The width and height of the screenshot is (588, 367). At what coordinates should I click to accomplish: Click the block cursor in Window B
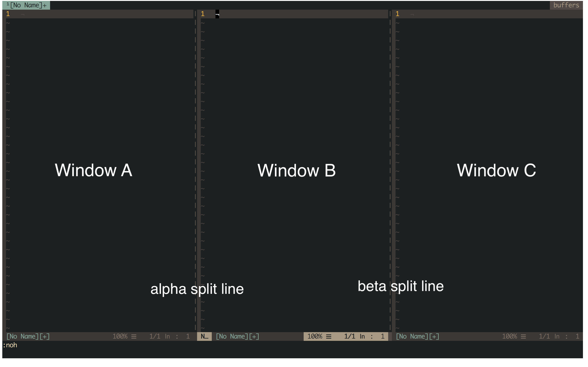click(217, 14)
